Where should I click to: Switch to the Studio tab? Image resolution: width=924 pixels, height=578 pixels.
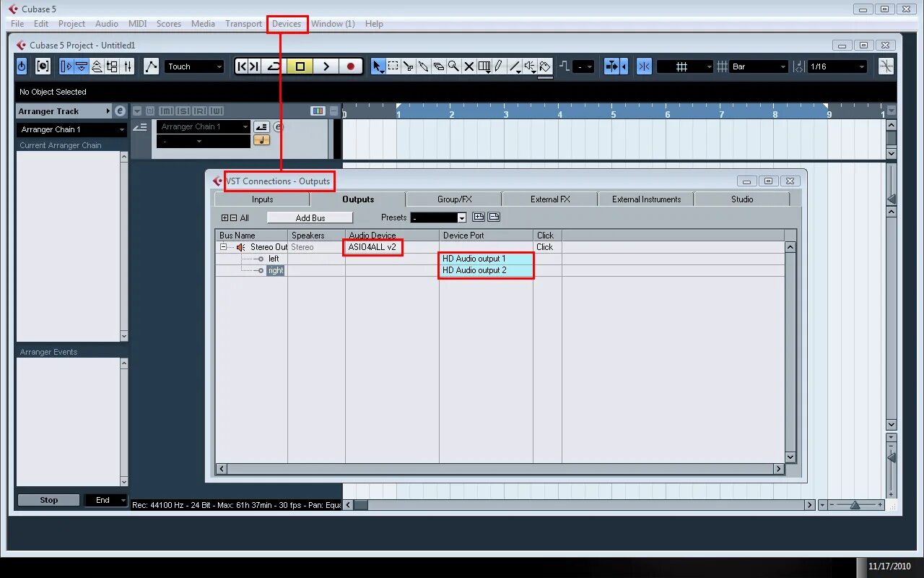(742, 199)
